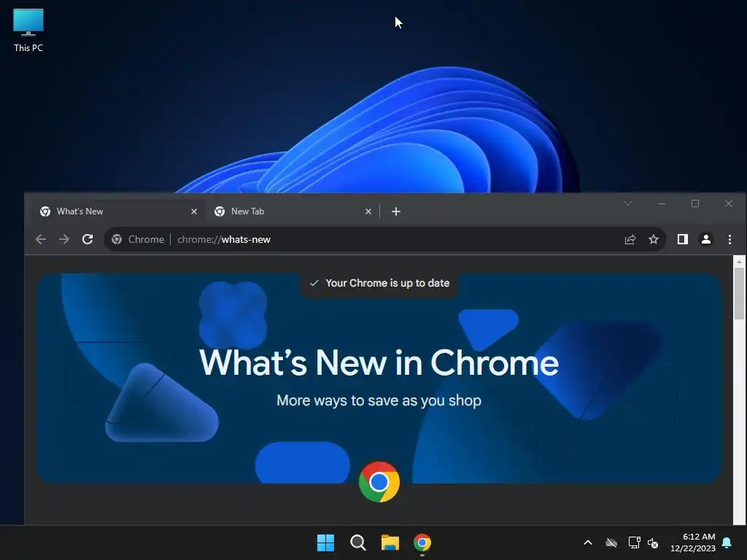Close the What's New tab
Screen dimensions: 747x560
click(194, 211)
